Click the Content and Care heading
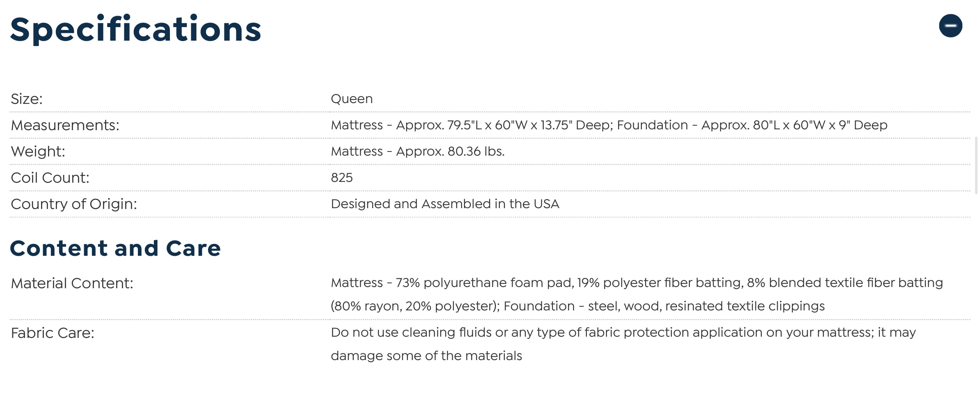 point(115,248)
